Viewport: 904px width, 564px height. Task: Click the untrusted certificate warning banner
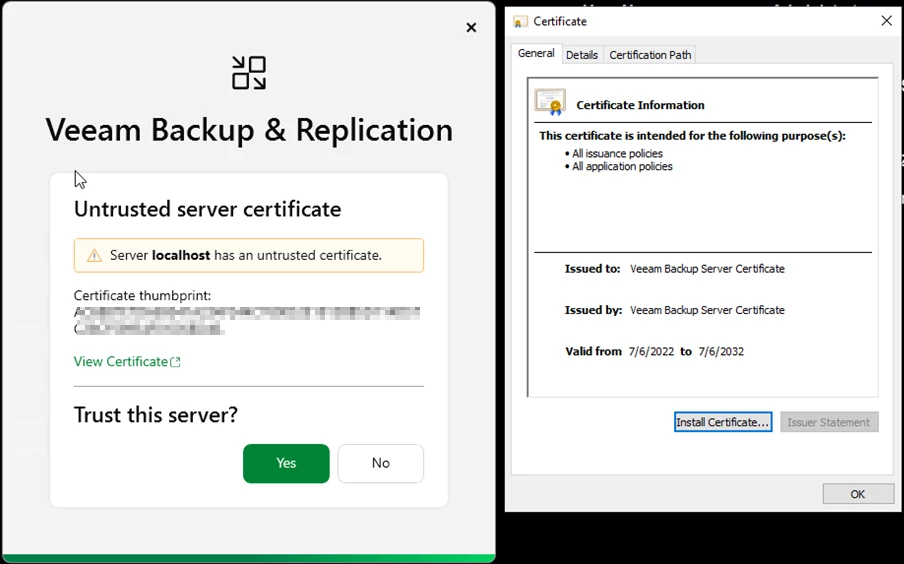248,255
